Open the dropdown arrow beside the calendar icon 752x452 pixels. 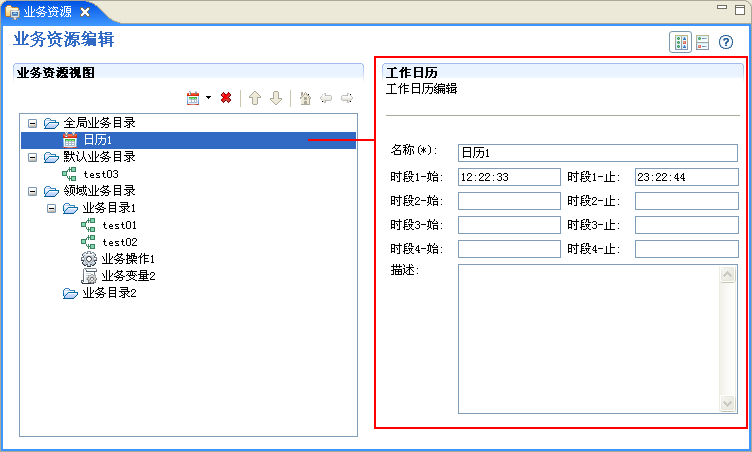(208, 98)
